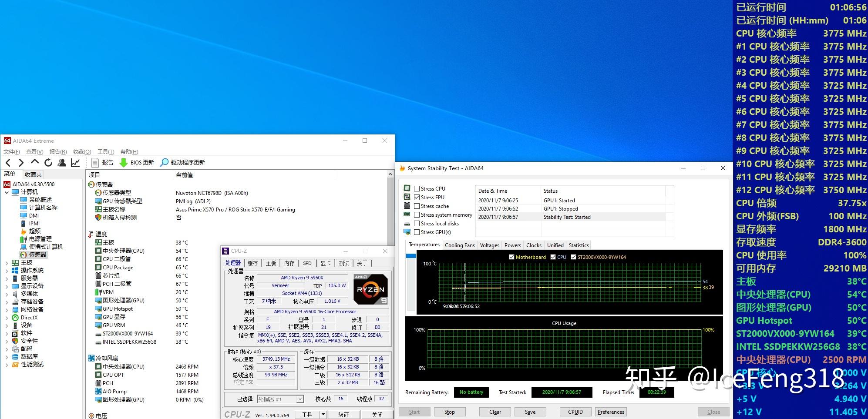Go up one level in AIDA64
868x419 pixels.
[x=35, y=162]
